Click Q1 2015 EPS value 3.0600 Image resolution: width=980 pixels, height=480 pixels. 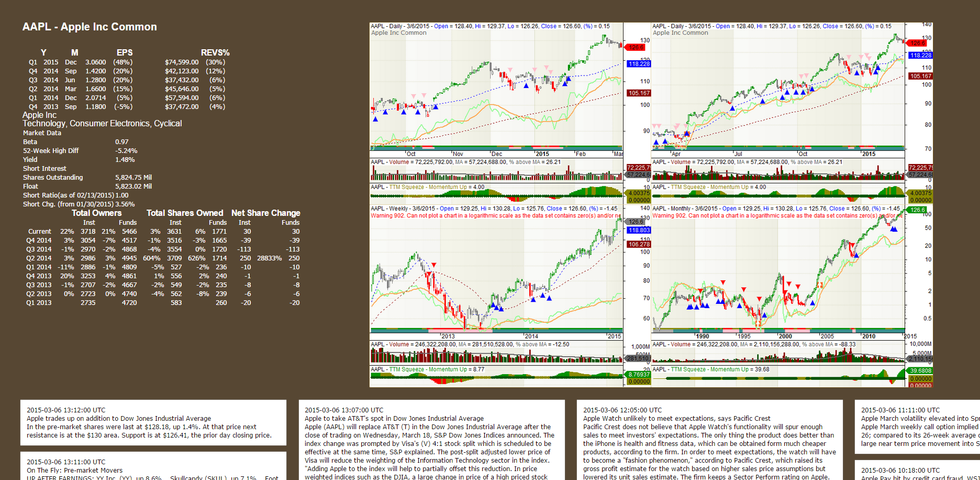(96, 62)
